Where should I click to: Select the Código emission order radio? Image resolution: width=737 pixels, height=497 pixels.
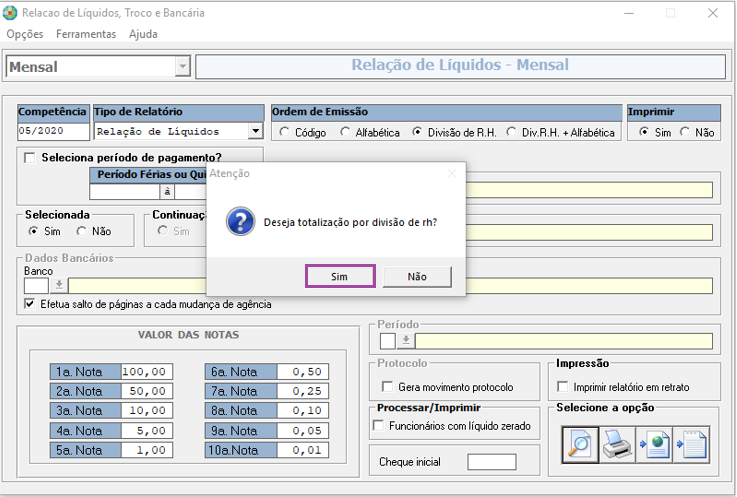(284, 132)
